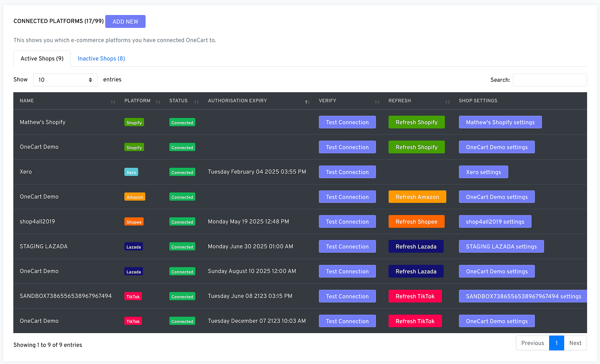The height and width of the screenshot is (364, 600).
Task: Click the Xero platform badge
Action: [x=131, y=172]
